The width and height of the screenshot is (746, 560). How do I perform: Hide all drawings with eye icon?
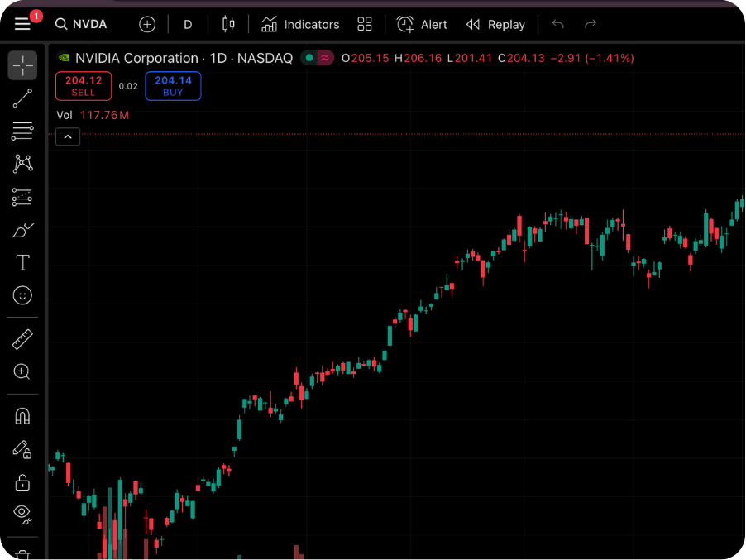click(x=22, y=515)
